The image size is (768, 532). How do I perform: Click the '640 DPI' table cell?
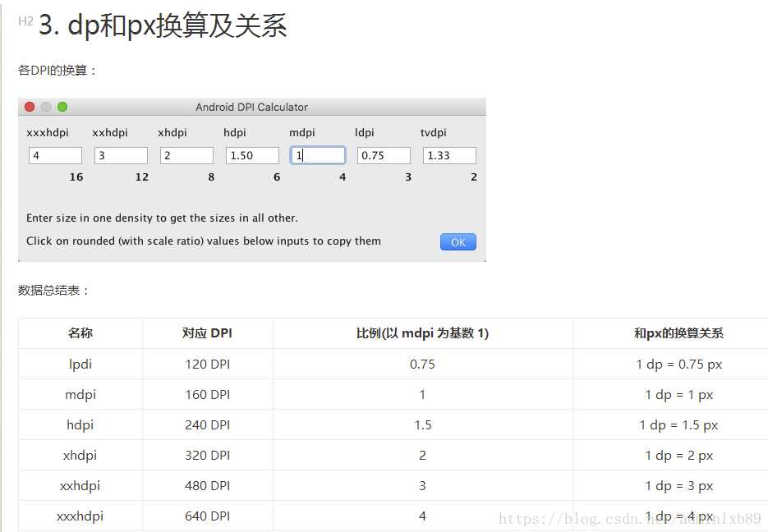pyautogui.click(x=208, y=516)
